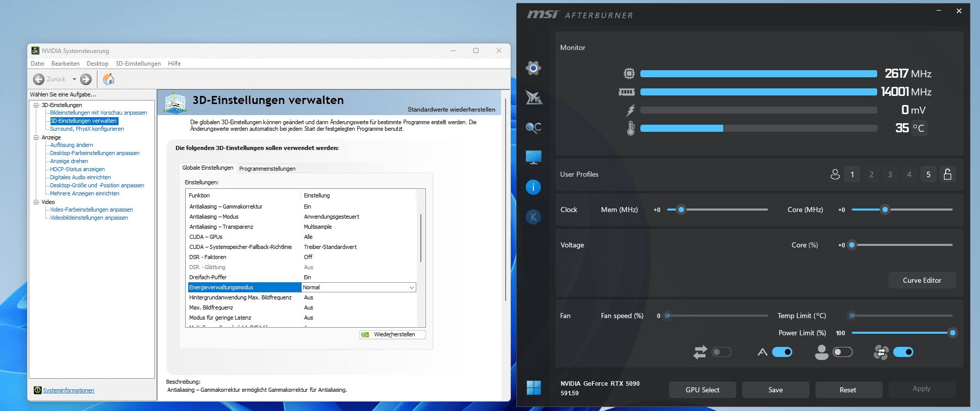Click the memory clock icon in Monitor
The image size is (980, 411).
point(627,92)
